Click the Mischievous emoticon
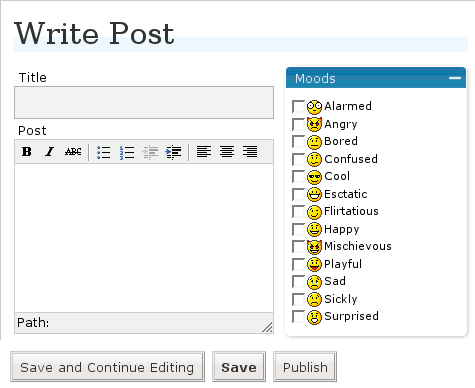The width and height of the screenshot is (475, 388). point(314,247)
